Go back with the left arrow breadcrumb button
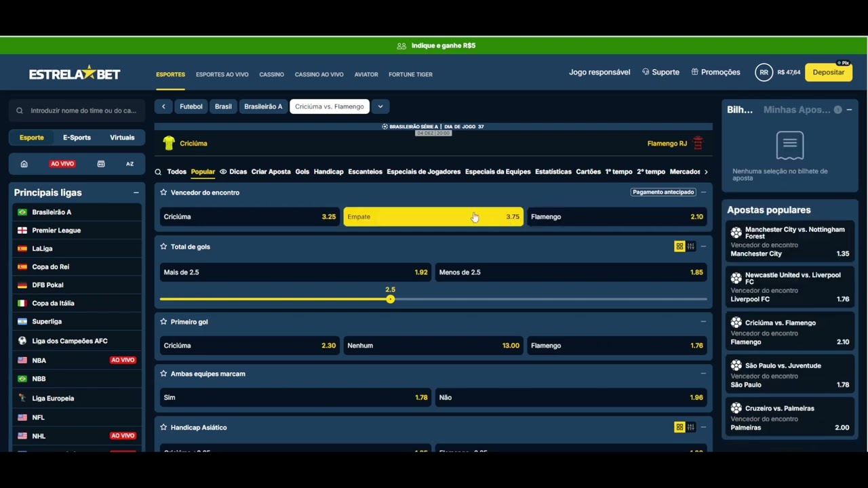 tap(163, 106)
